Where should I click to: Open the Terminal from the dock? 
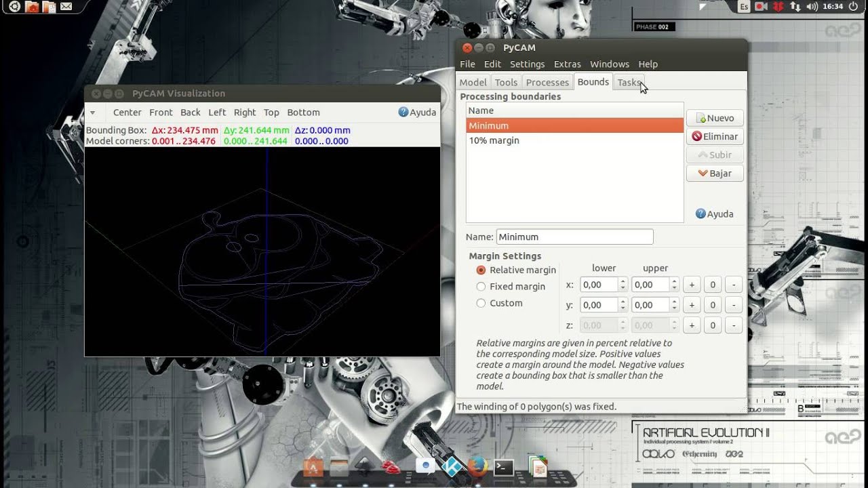pyautogui.click(x=503, y=467)
